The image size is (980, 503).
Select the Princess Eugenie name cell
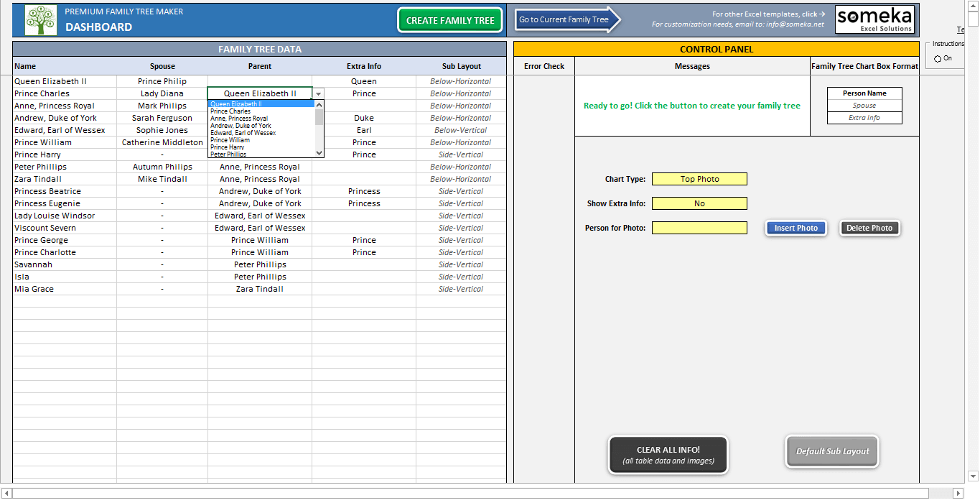(x=65, y=203)
